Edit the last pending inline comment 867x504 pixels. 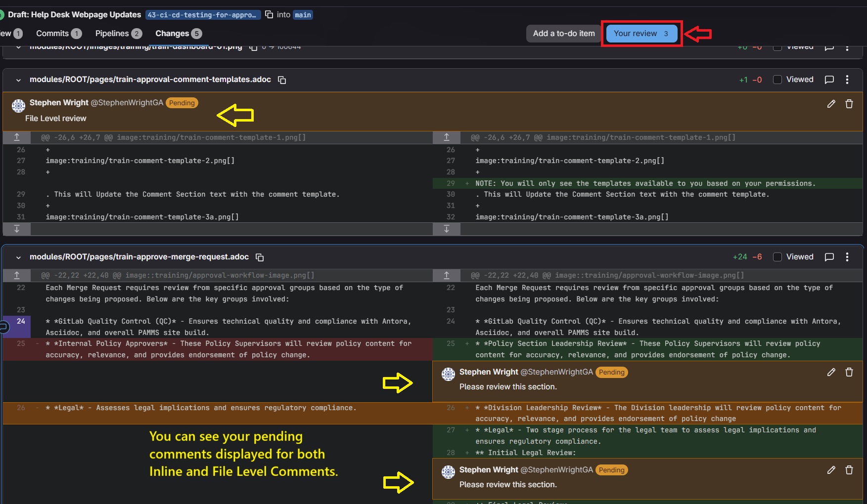(x=831, y=470)
